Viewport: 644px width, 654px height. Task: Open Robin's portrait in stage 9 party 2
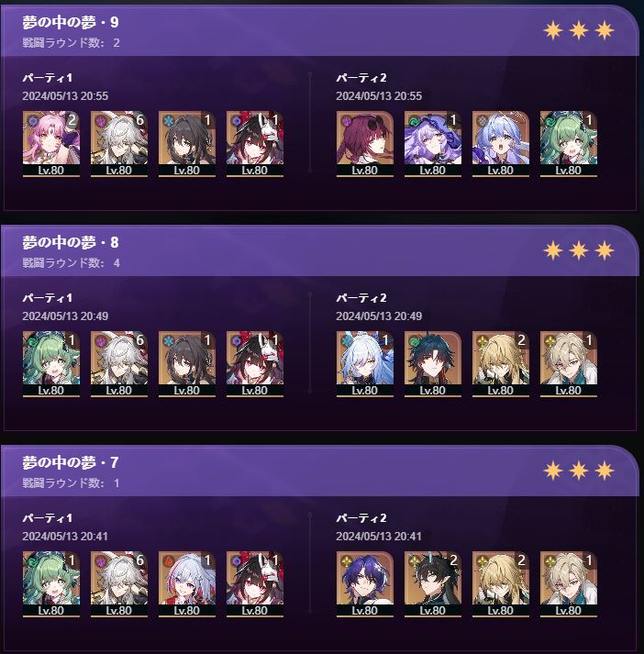click(x=501, y=144)
